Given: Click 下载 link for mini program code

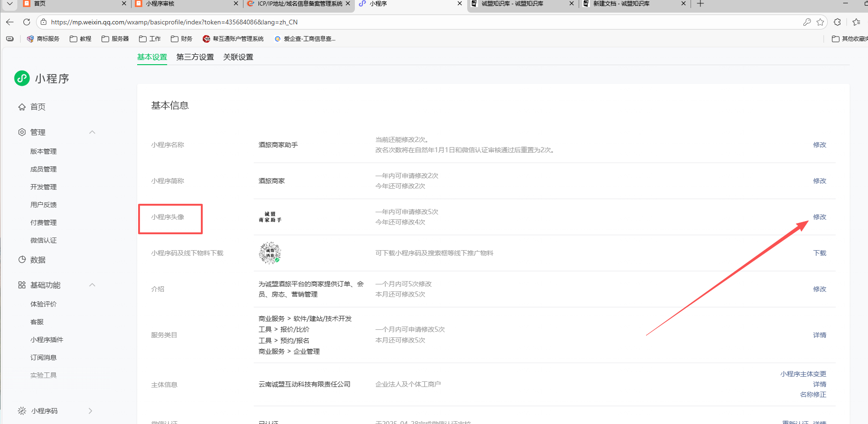Looking at the screenshot, I should pyautogui.click(x=819, y=253).
